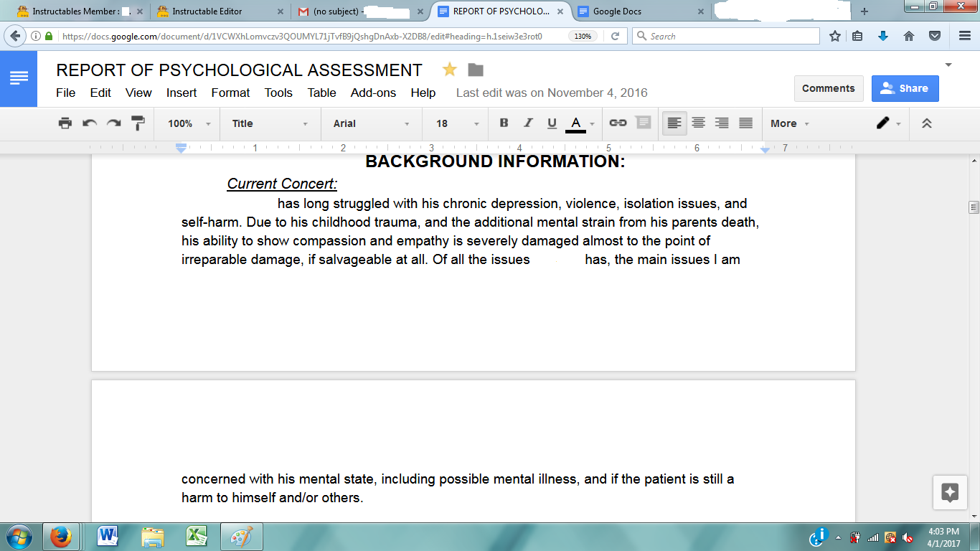The height and width of the screenshot is (551, 980).
Task: Center align the text
Action: 698,123
